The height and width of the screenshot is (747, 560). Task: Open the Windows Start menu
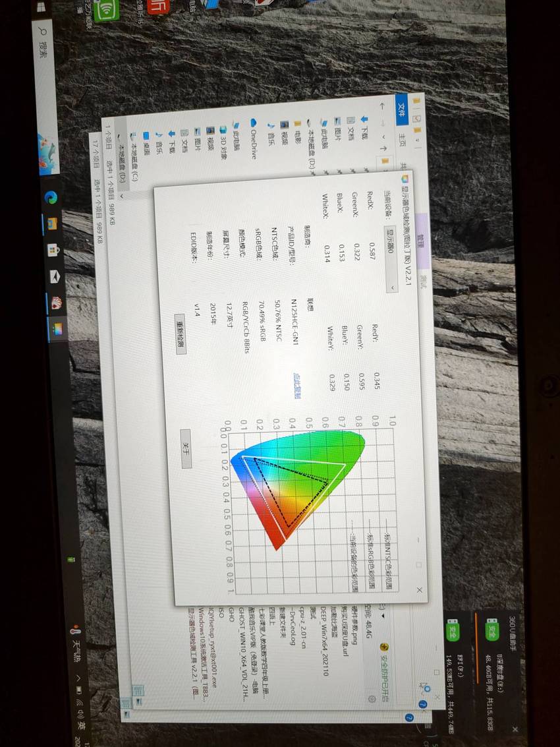[41, 7]
